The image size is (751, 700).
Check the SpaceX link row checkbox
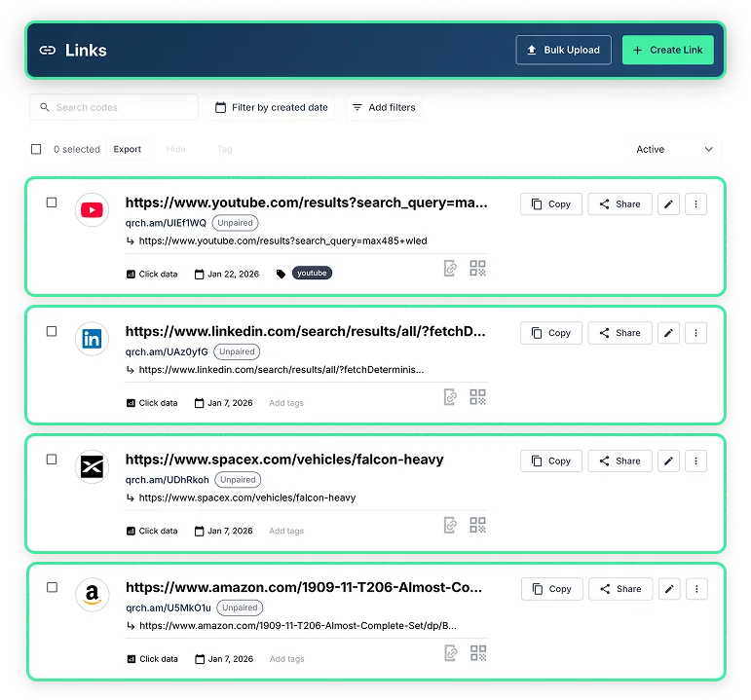[x=52, y=460]
